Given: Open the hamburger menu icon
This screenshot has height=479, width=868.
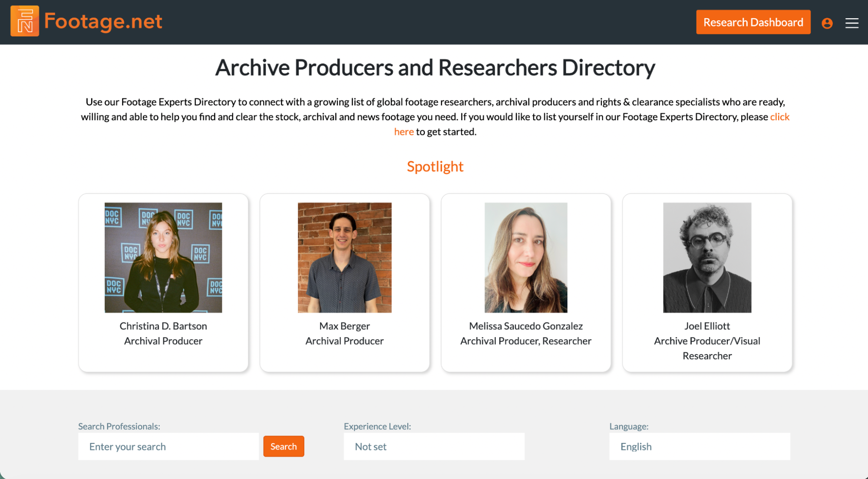Looking at the screenshot, I should click(851, 23).
